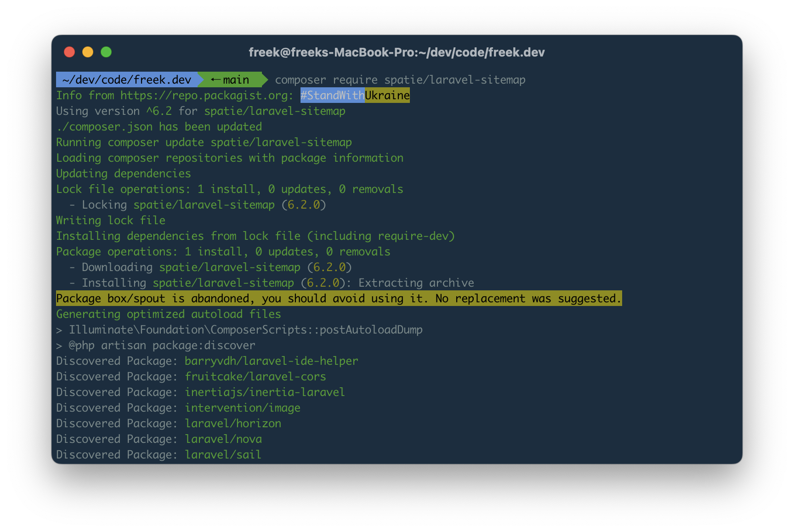Viewport: 794px width, 532px height.
Task: Click the inertiajs/inertia-laravel package name
Action: click(x=265, y=392)
